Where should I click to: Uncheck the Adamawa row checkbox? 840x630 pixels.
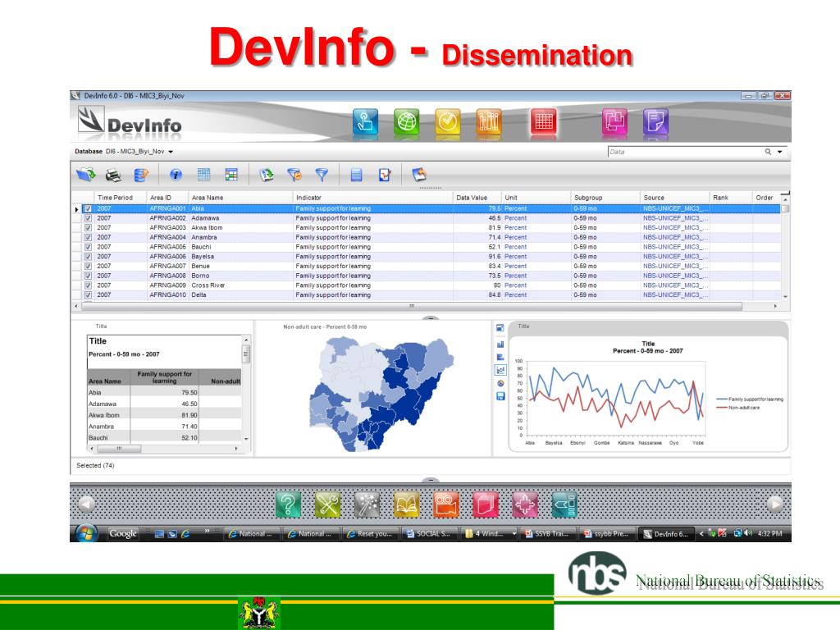[88, 218]
